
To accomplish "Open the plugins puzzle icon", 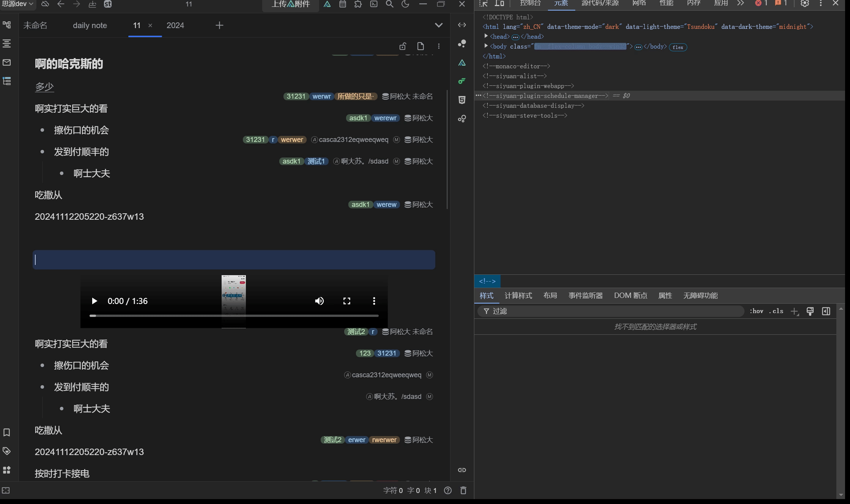I will click(358, 4).
